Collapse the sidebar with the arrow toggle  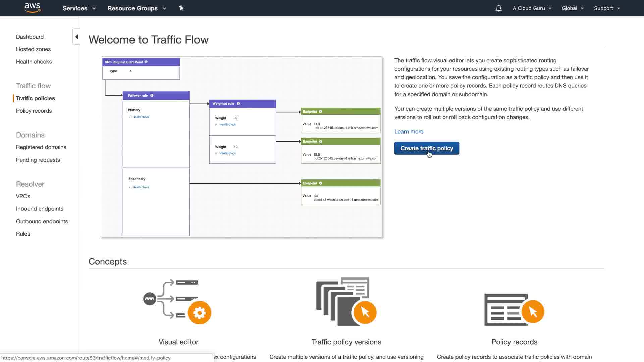click(76, 37)
